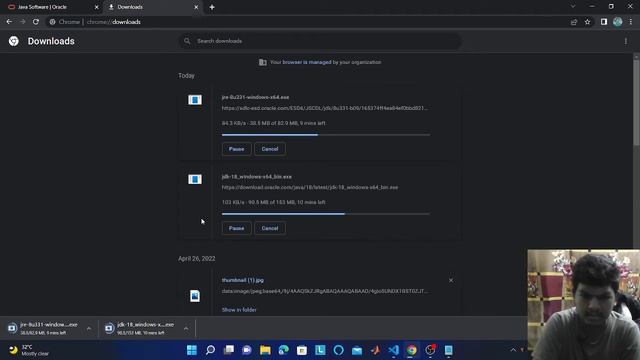Open Microsoft Store from taskbar
Image resolution: width=640 pixels, height=360 pixels.
click(302, 350)
